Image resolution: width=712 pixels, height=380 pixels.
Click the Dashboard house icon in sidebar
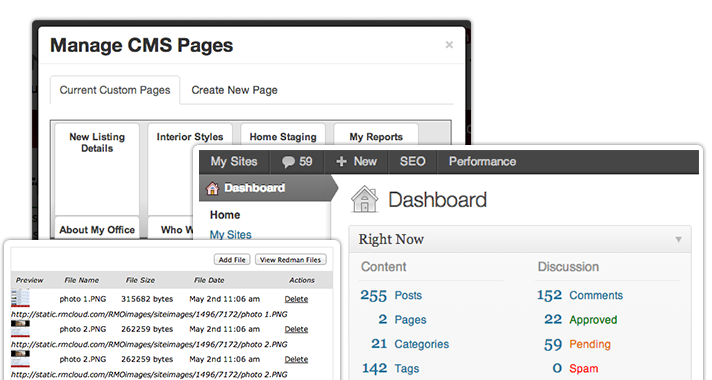pos(212,188)
